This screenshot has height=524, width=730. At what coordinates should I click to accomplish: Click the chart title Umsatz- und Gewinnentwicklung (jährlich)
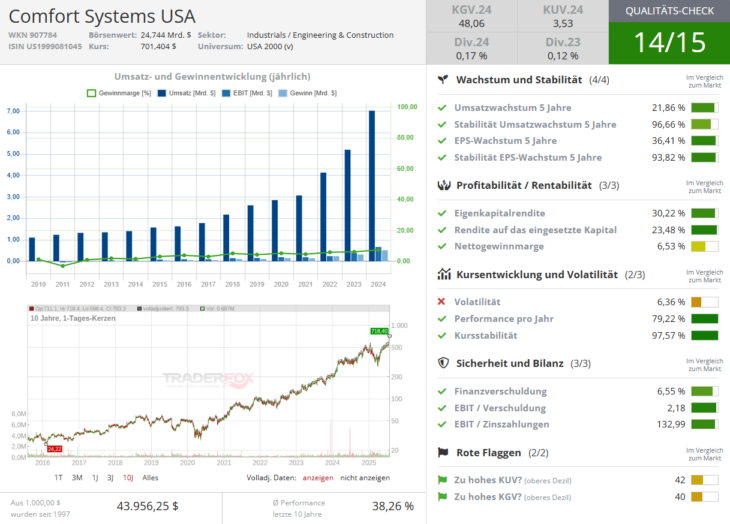[212, 76]
